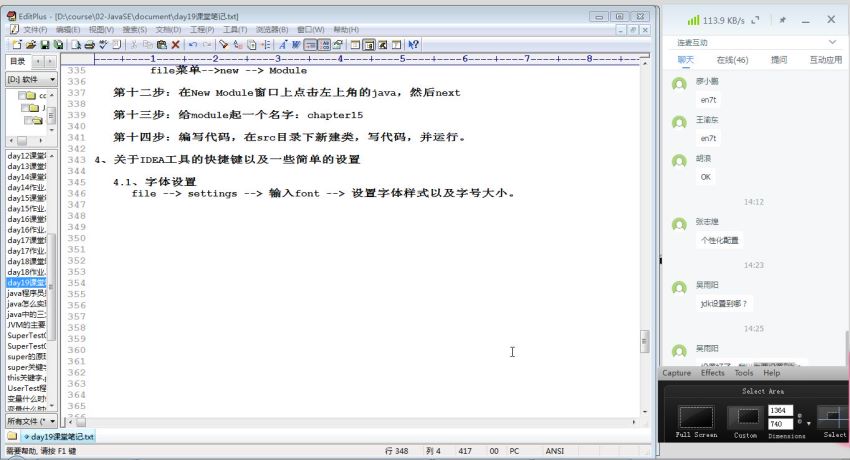
Task: Click the Print printer icon
Action: click(x=89, y=45)
